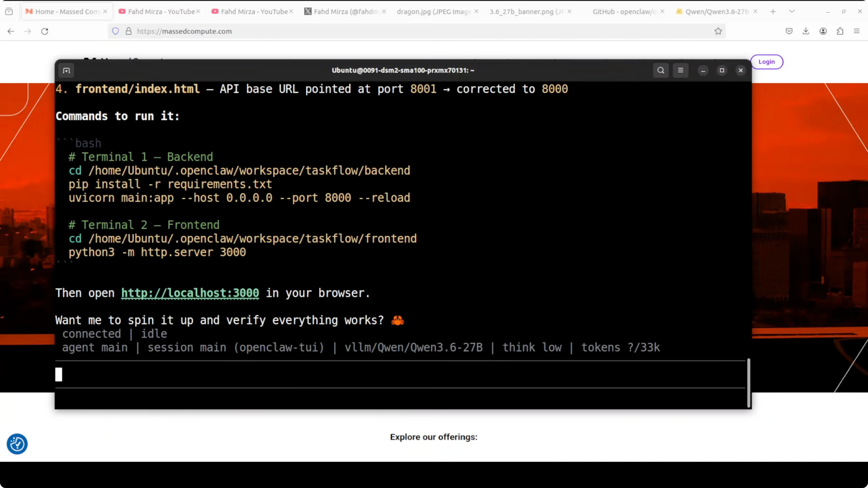Open a new browser tab
This screenshot has width=868, height=488.
773,12
